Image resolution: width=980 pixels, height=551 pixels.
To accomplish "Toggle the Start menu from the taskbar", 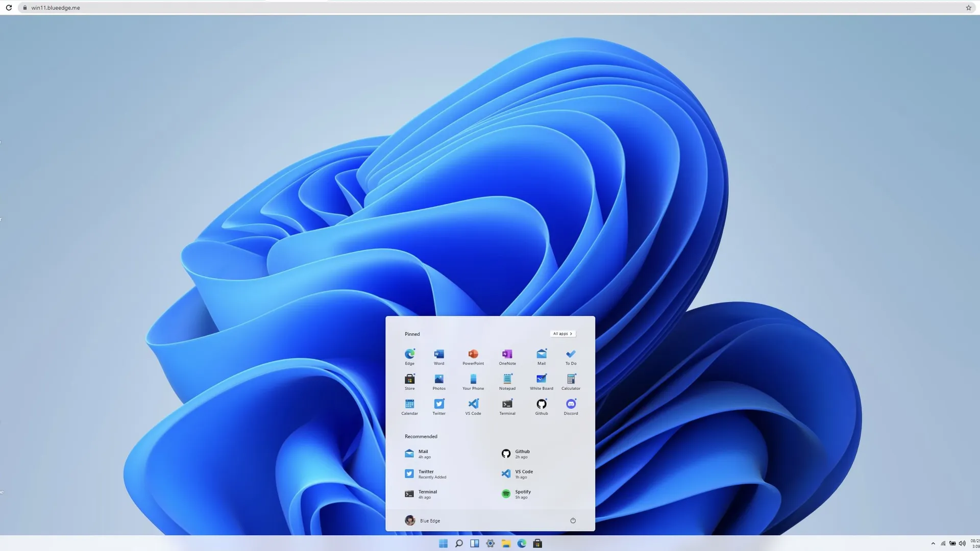I will click(x=443, y=544).
